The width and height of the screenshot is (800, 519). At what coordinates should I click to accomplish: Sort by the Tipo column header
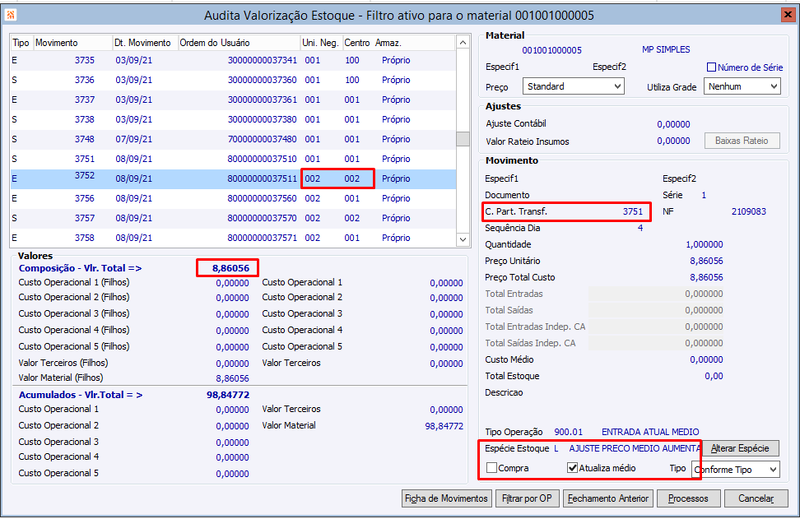point(21,43)
